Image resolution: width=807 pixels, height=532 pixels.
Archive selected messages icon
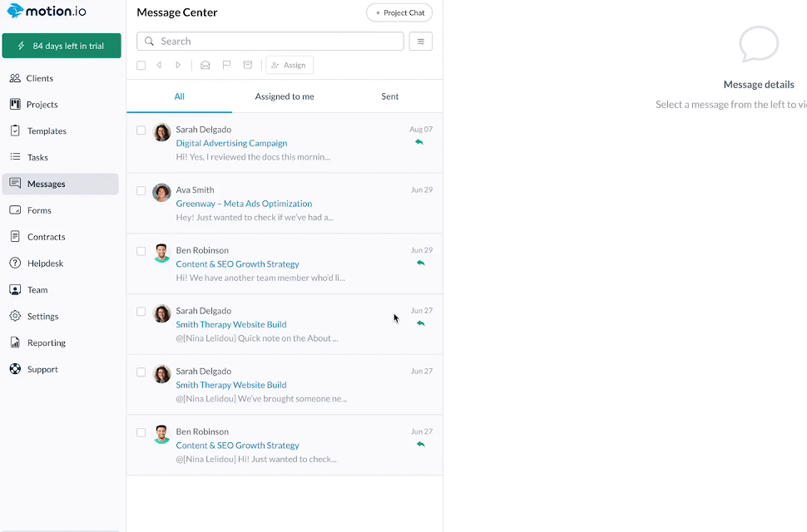(x=248, y=65)
